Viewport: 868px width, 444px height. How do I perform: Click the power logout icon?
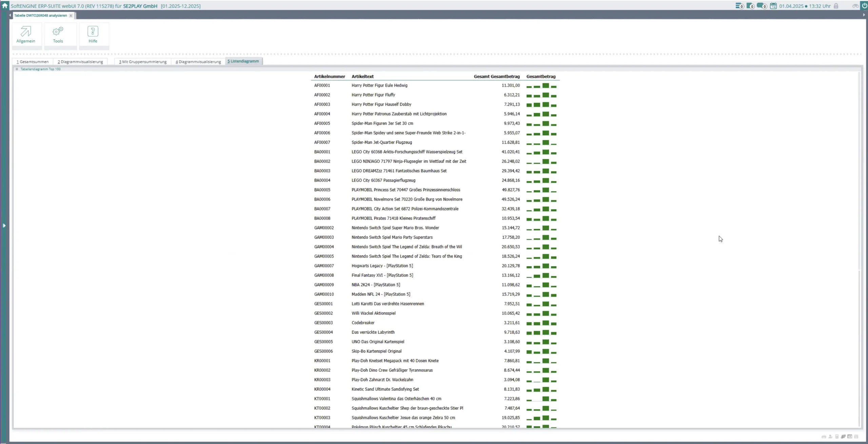point(864,5)
